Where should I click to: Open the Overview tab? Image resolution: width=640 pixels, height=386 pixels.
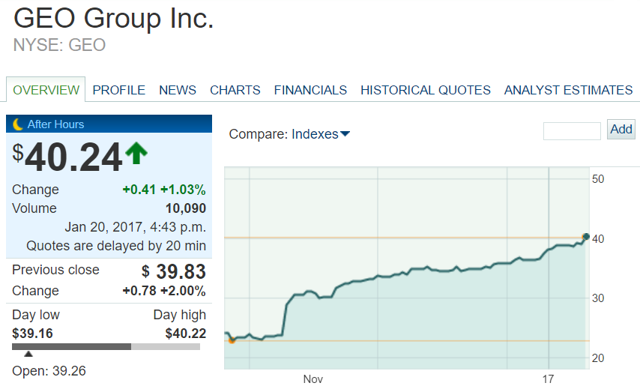46,90
